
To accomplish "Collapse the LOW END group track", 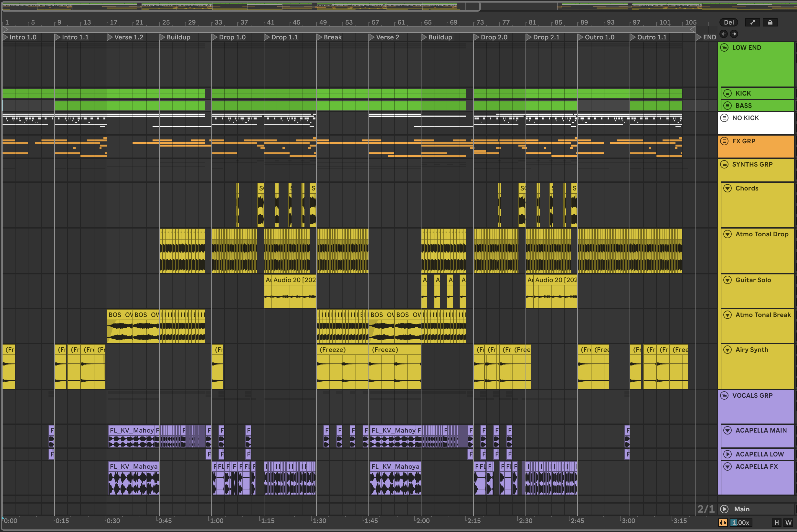I will (724, 47).
